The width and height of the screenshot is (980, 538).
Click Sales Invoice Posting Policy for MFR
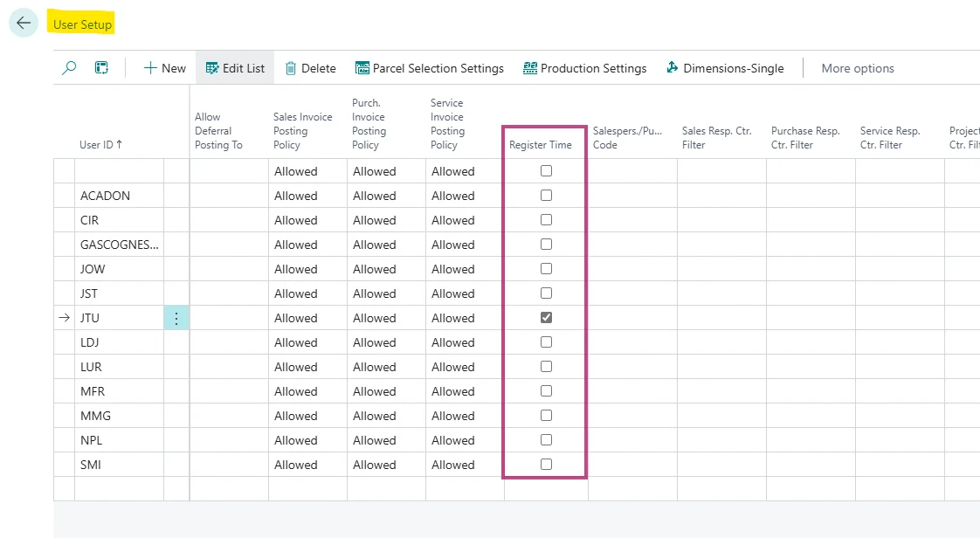pyautogui.click(x=306, y=391)
